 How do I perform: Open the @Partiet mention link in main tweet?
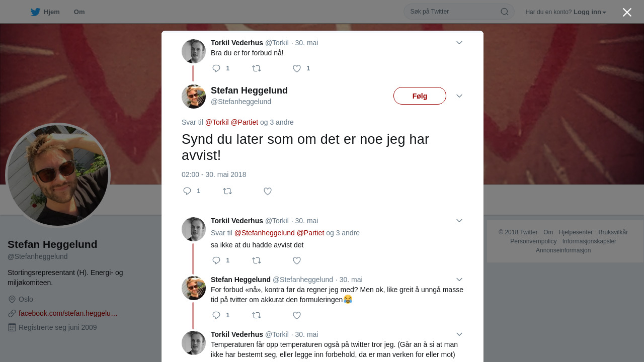tap(245, 122)
